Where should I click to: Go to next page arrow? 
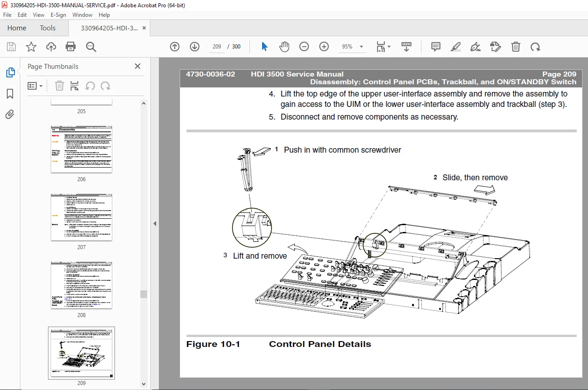click(195, 47)
